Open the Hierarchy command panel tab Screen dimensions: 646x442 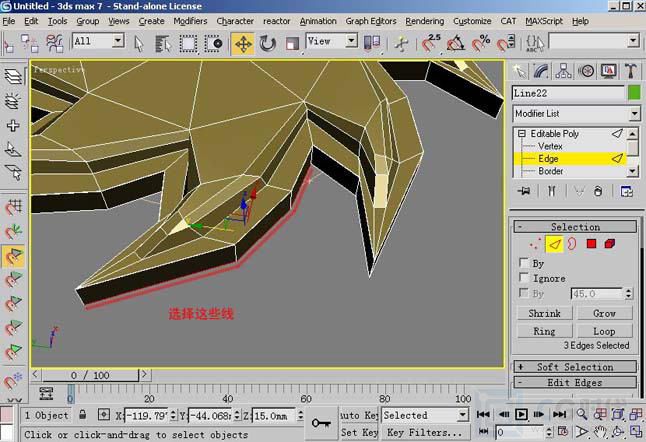564,71
